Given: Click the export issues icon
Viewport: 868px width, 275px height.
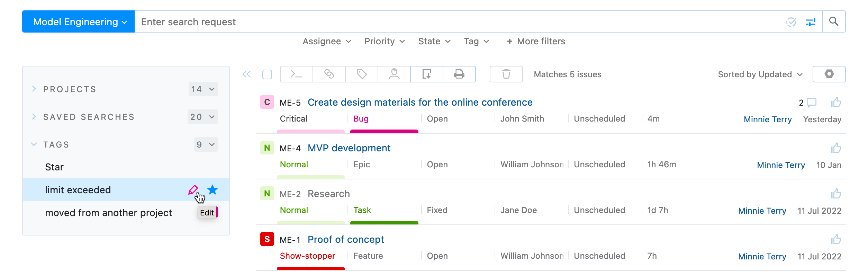Looking at the screenshot, I should [427, 74].
